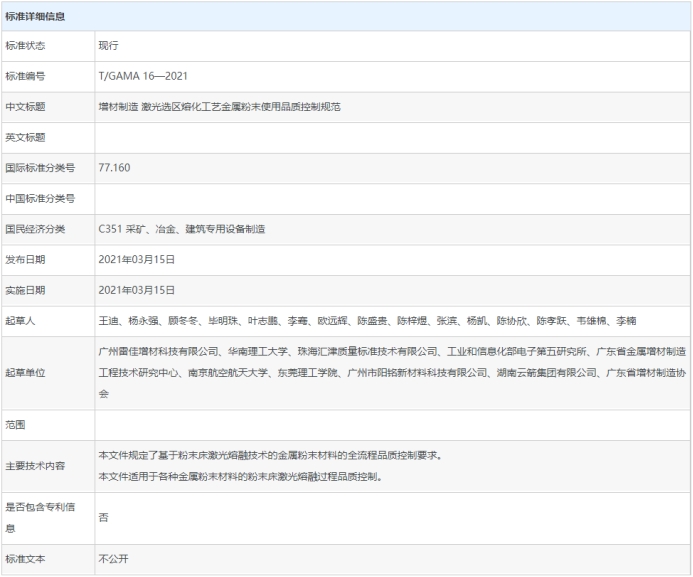This screenshot has width=693, height=577.
Task: Click the empty 英文标题 value cell
Action: [390, 137]
